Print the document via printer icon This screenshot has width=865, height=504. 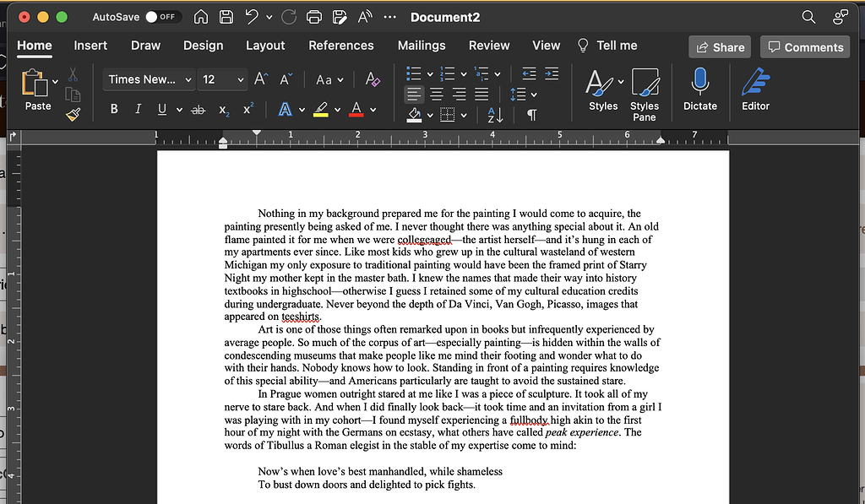314,17
